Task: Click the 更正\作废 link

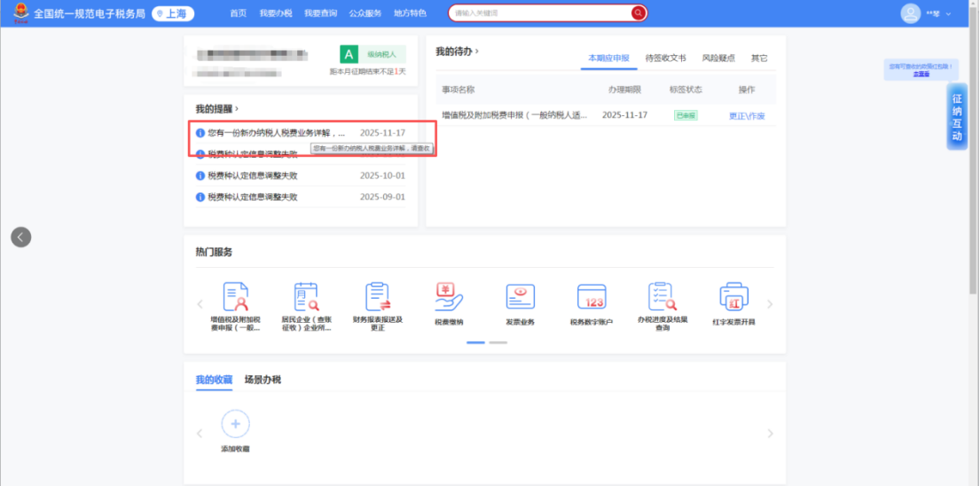Action: click(746, 116)
